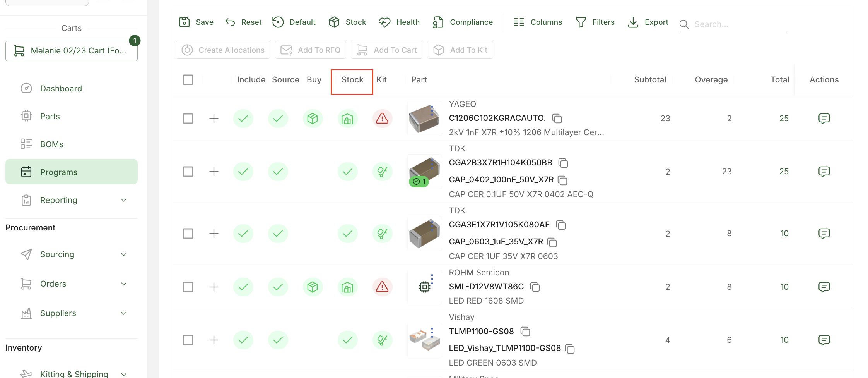Open Melanie 02/23 Cart

[x=72, y=51]
